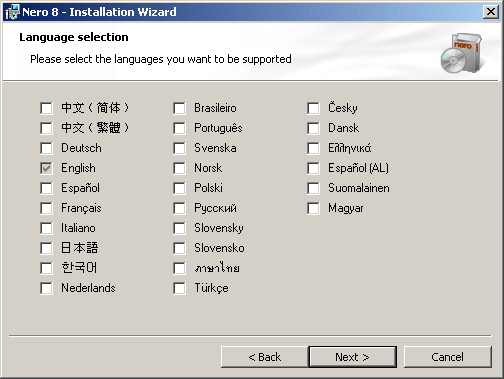This screenshot has width=504, height=379.
Task: Check the Deutsch language box
Action: 46,148
